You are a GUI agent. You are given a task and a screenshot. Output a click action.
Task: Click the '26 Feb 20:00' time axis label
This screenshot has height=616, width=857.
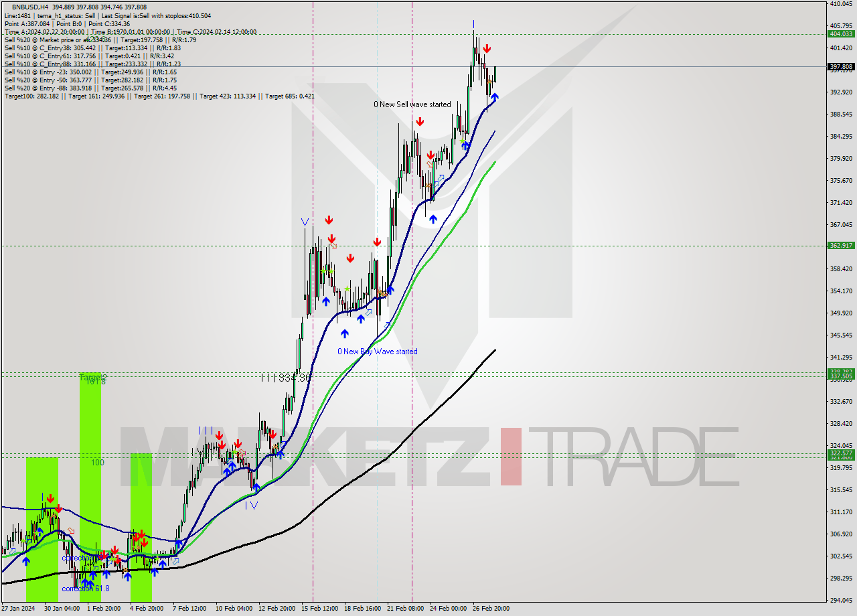[x=491, y=609]
